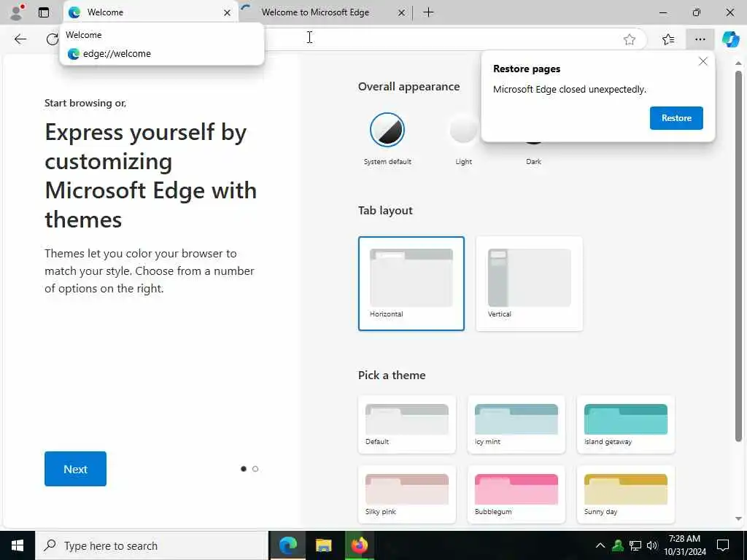Open the Windows Start menu
747x560 pixels.
point(18,545)
